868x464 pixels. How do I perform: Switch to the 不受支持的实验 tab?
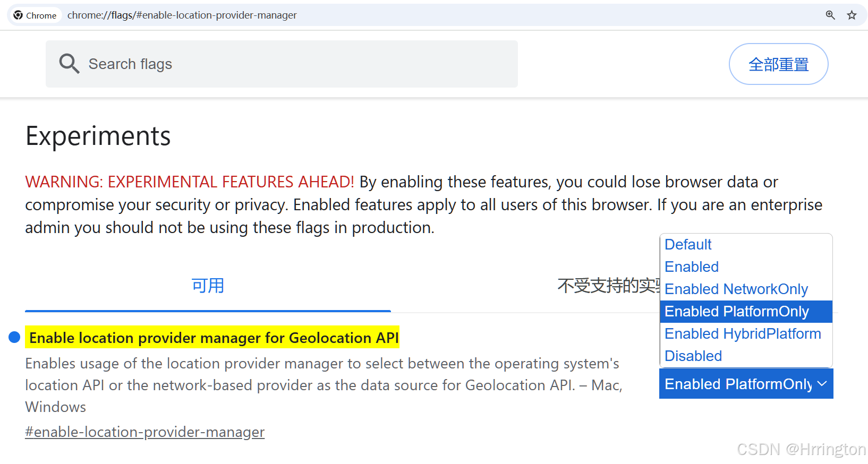[x=608, y=286]
